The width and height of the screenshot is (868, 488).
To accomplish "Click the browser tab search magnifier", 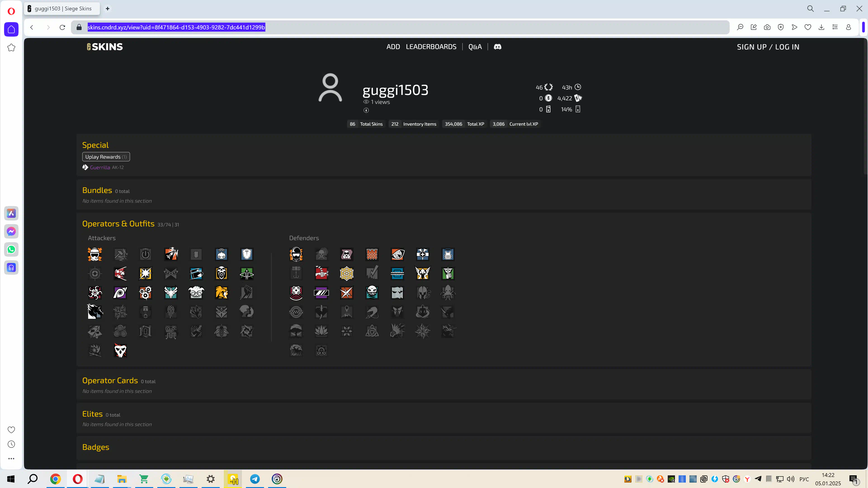I will 810,9.
